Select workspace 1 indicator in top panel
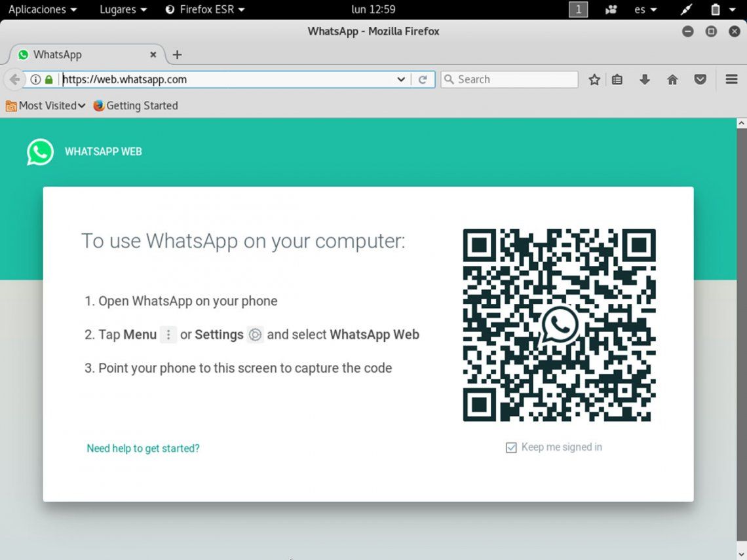This screenshot has width=747, height=560. point(579,10)
